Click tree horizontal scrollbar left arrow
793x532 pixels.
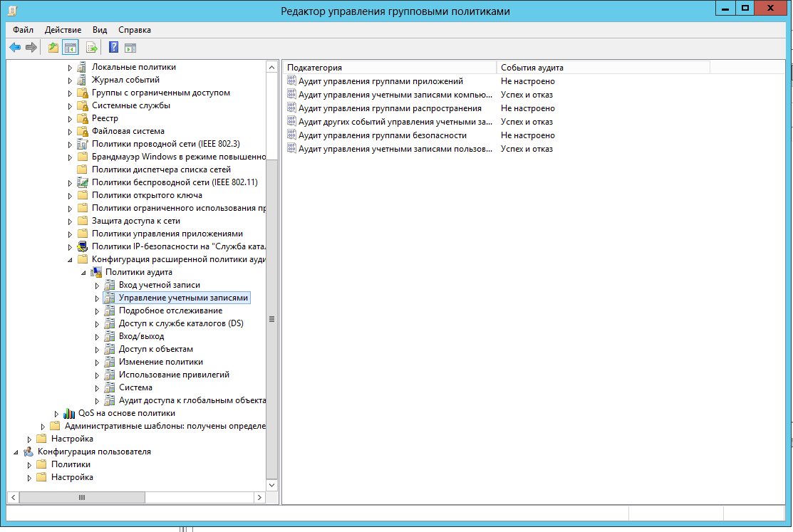coord(13,498)
